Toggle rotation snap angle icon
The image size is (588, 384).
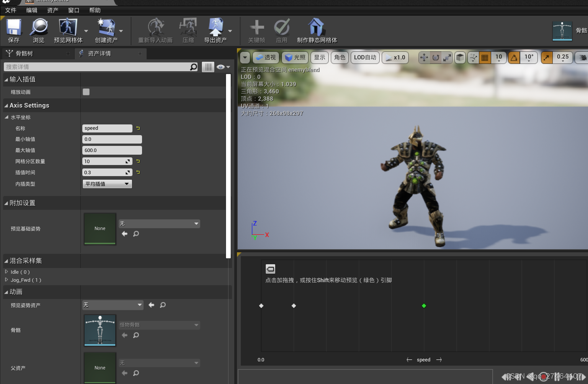[514, 57]
